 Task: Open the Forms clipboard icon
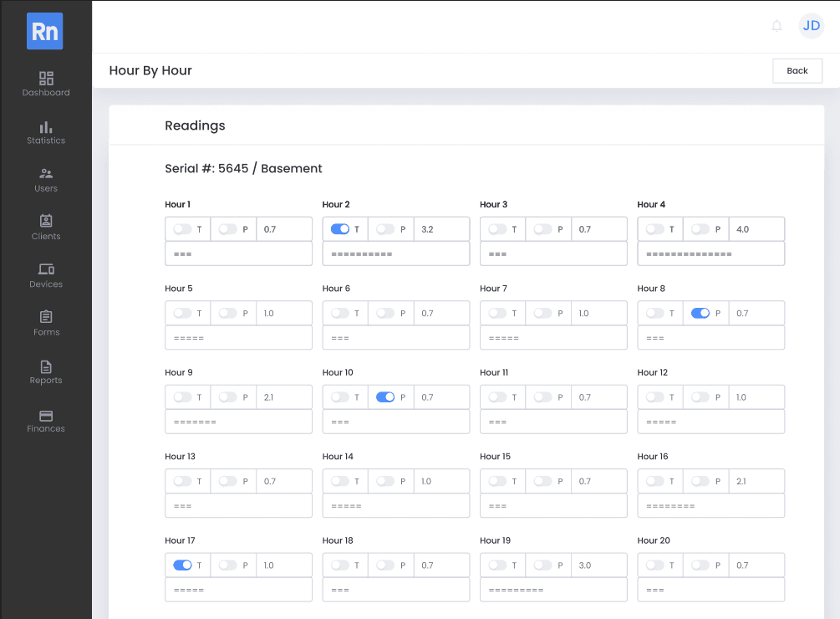tap(46, 317)
